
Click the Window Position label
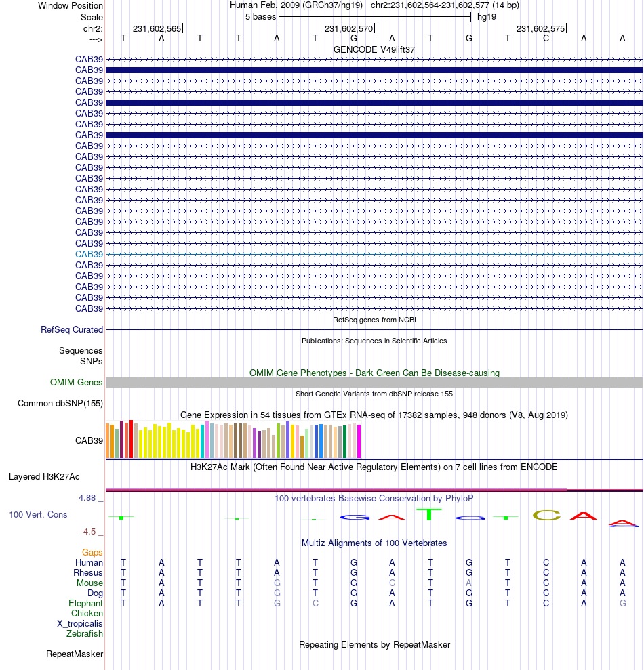click(x=71, y=6)
